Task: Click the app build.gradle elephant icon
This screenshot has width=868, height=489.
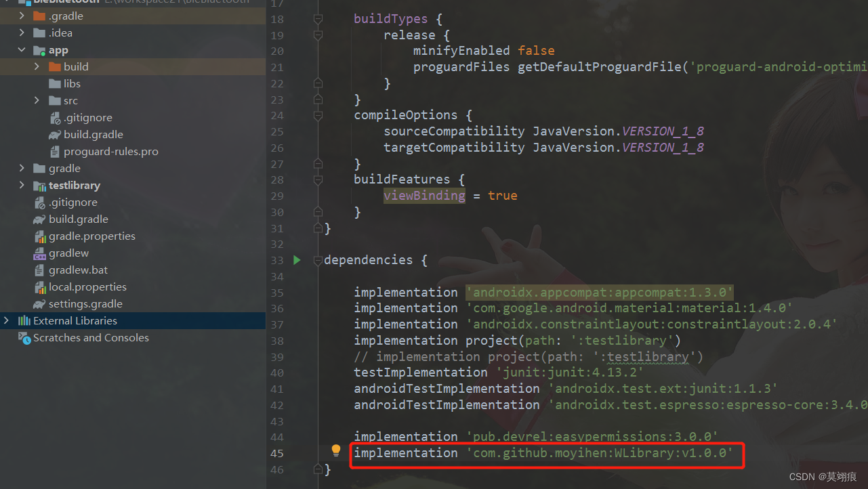Action: tap(54, 134)
